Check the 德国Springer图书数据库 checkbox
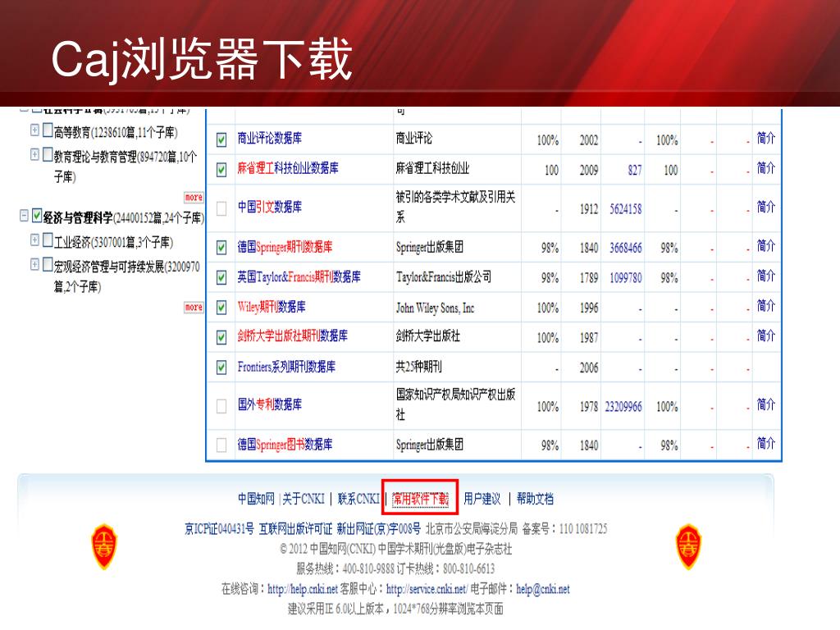This screenshot has width=840, height=630. [x=221, y=445]
